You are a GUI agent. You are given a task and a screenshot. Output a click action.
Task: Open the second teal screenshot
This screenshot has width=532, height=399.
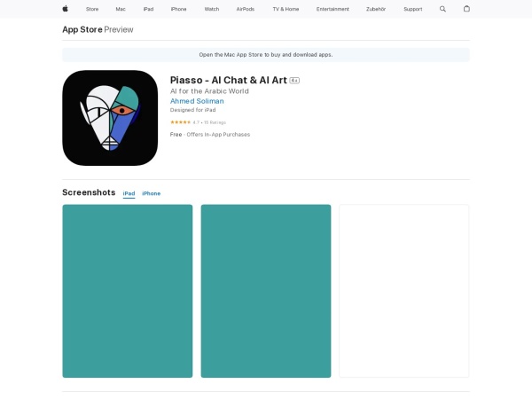tap(266, 291)
